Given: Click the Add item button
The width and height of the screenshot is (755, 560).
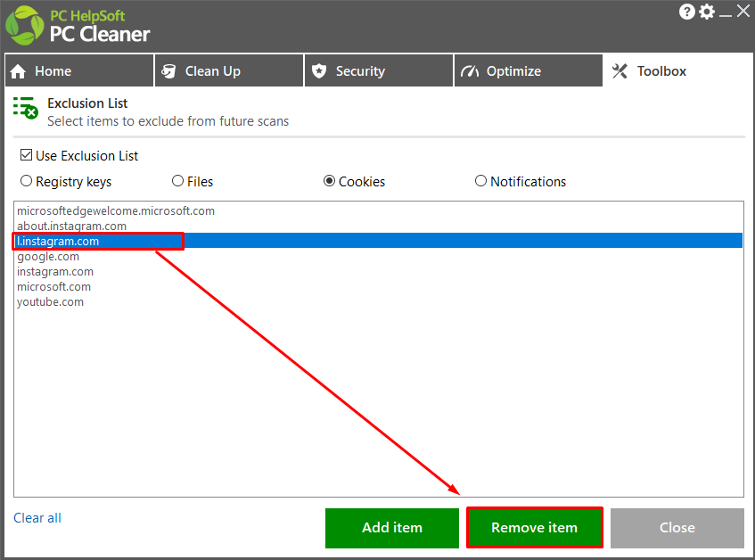Looking at the screenshot, I should click(x=392, y=528).
